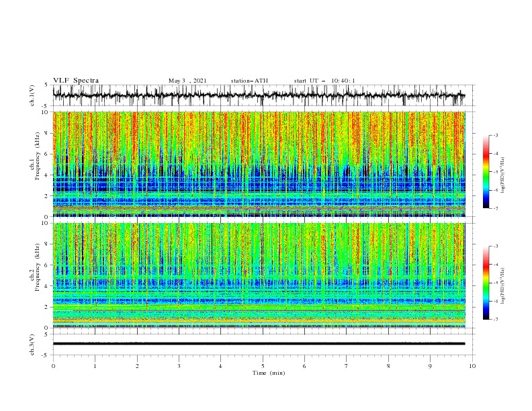The image size is (532, 411).
Task: Click the ch.1 "Frequency (kHz)" axis label
Action: [x=38, y=156]
